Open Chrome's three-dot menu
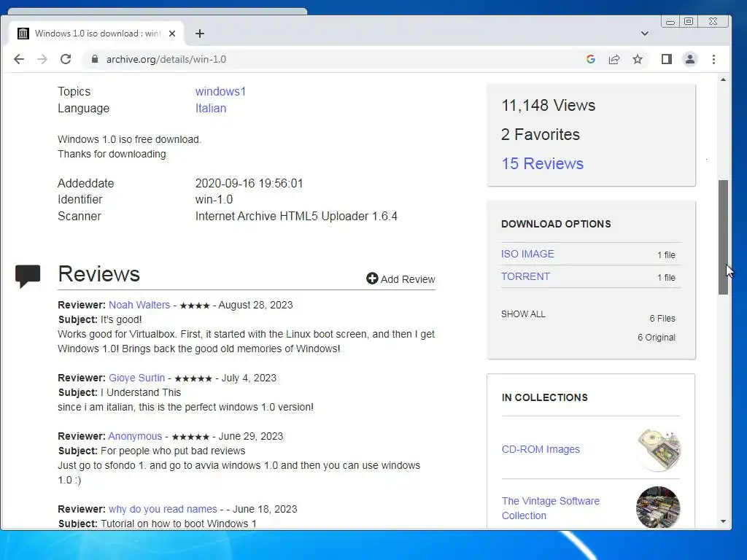 click(713, 59)
